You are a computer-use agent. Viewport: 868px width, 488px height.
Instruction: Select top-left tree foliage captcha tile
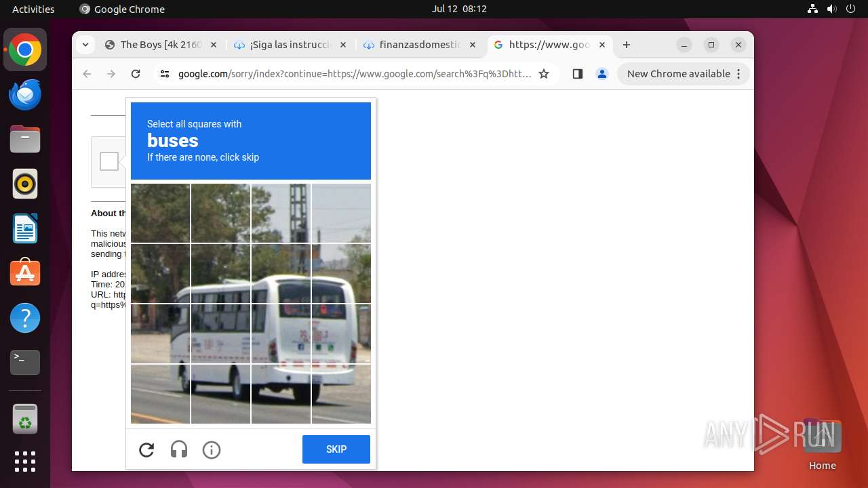coord(160,213)
